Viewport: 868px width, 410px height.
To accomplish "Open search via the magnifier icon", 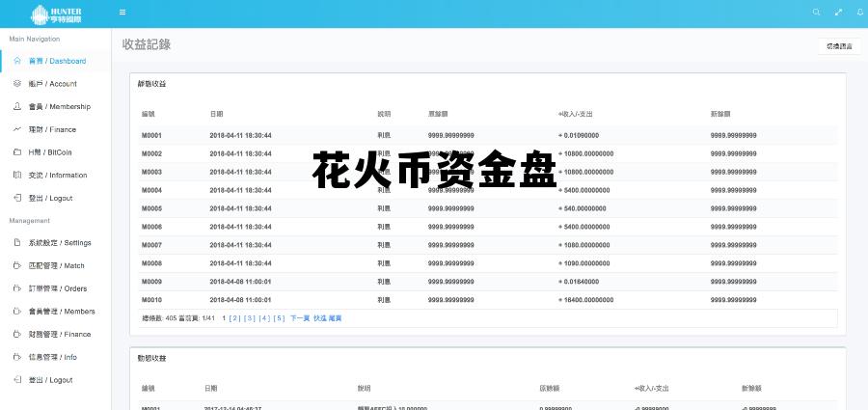I will click(x=816, y=13).
